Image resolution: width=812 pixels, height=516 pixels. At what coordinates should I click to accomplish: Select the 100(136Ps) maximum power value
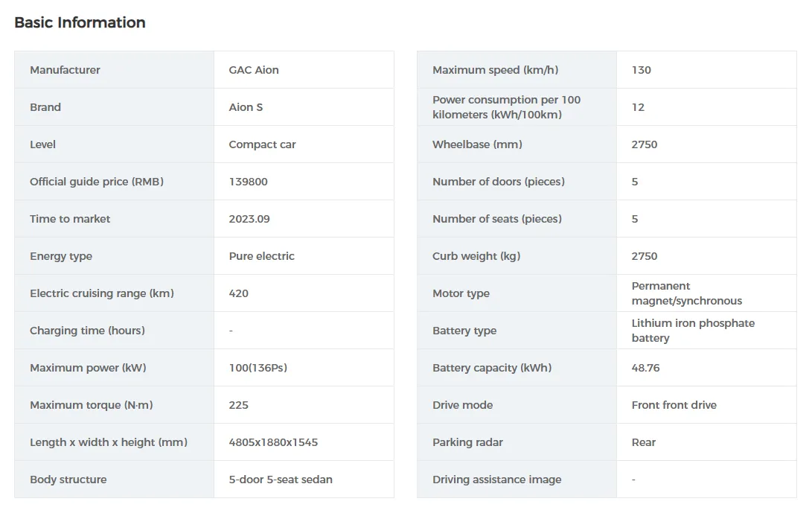point(258,368)
